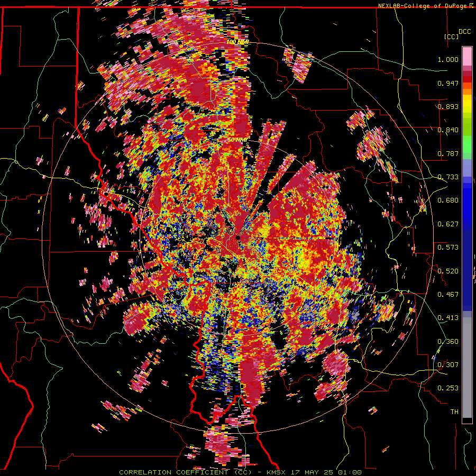This screenshot has height=476, width=476.
Task: Click the 0.467 legend value
Action: tap(448, 295)
